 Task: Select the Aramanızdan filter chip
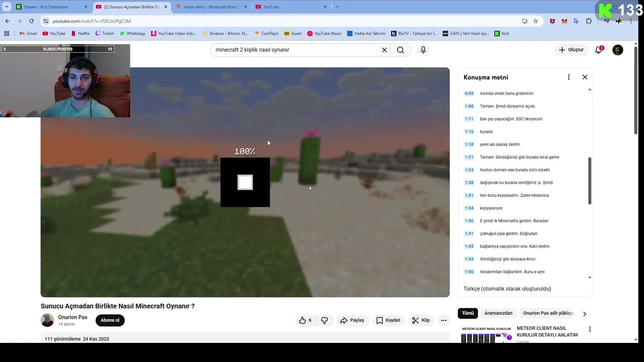point(498,313)
